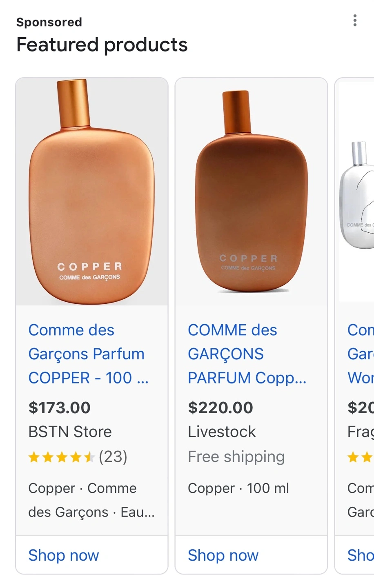Select the Livestock seller name
Screen dimensions: 374x588
coord(222,432)
